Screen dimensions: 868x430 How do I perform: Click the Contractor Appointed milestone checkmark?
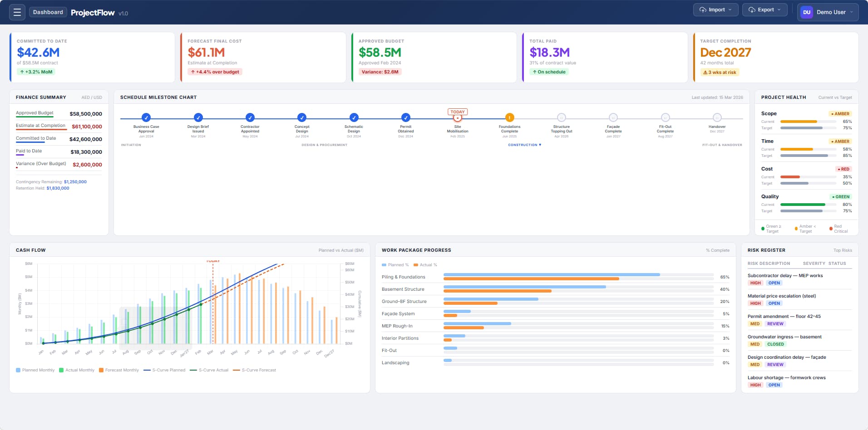click(250, 117)
